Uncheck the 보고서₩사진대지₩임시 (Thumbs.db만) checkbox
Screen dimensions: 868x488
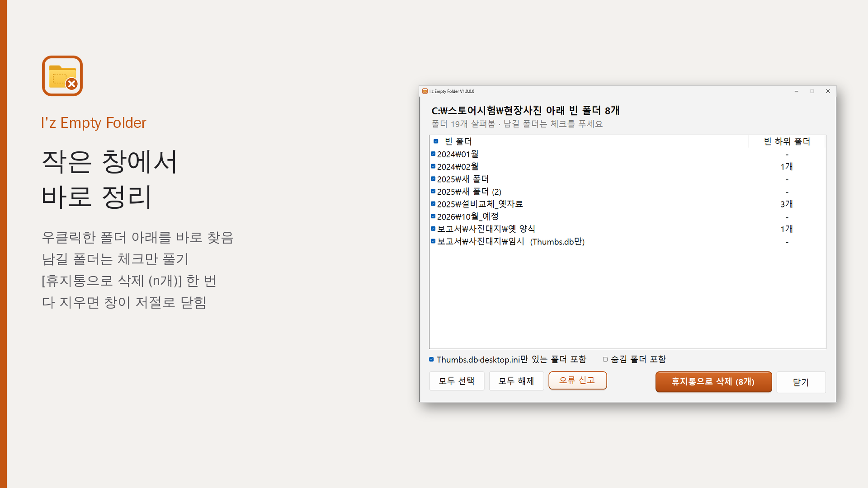pyautogui.click(x=433, y=241)
